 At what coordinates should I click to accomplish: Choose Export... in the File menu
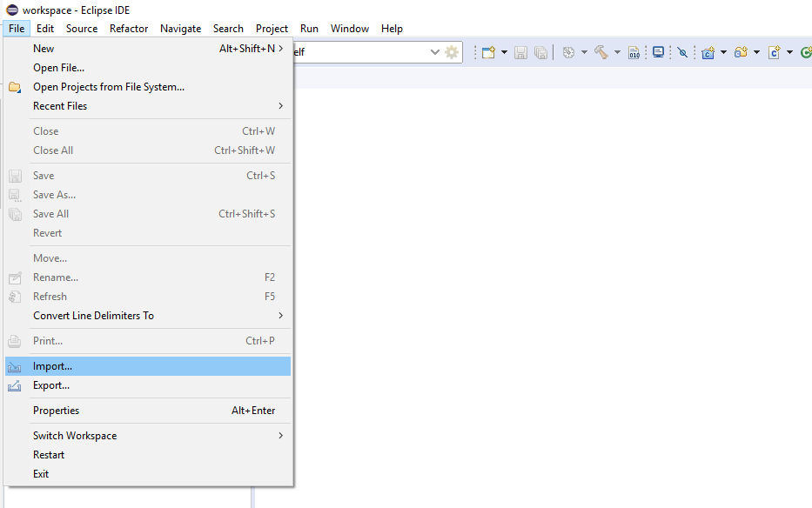coord(148,386)
